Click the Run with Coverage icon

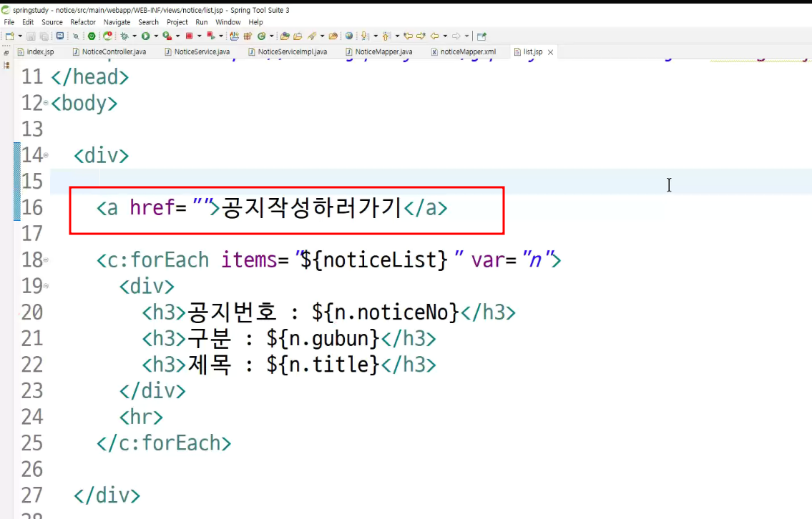pyautogui.click(x=167, y=36)
